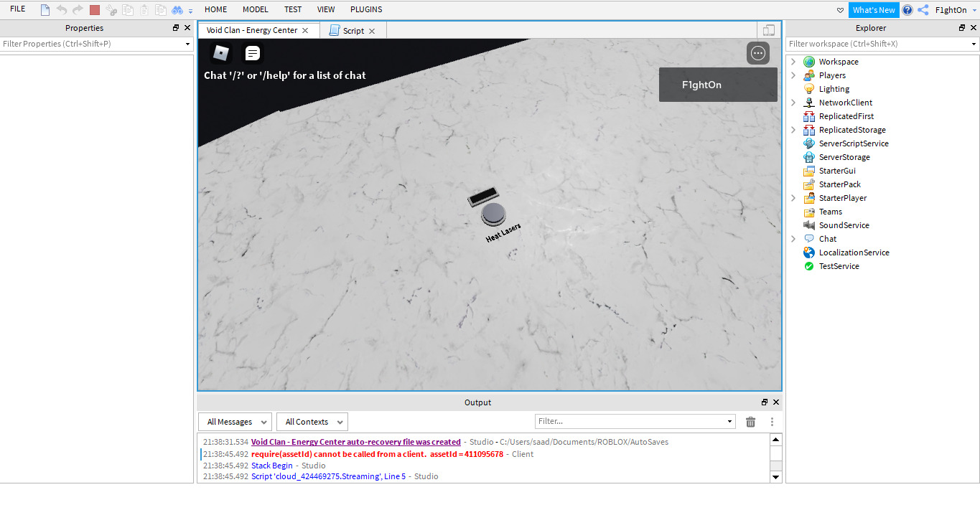Switch to the HOME ribbon tab
980x505 pixels.
(215, 9)
